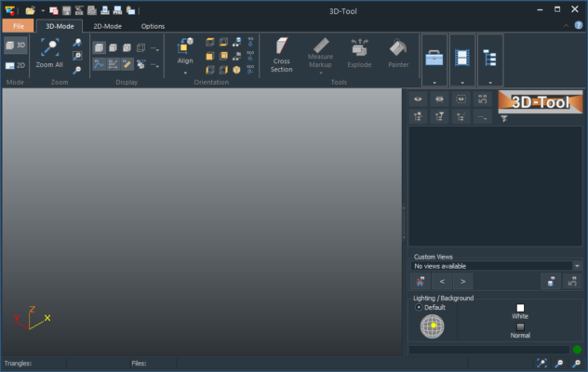The width and height of the screenshot is (588, 372).
Task: Select the 2D mode button
Action: coord(16,66)
